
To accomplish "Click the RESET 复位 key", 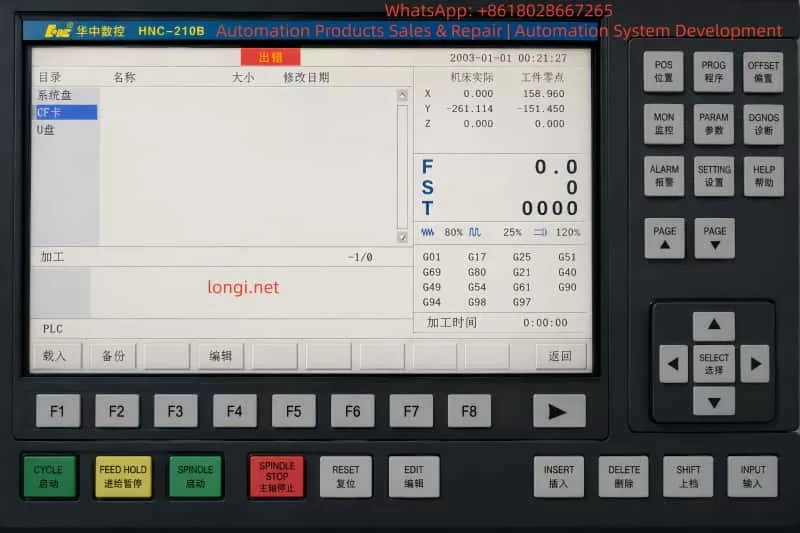I will (x=345, y=476).
